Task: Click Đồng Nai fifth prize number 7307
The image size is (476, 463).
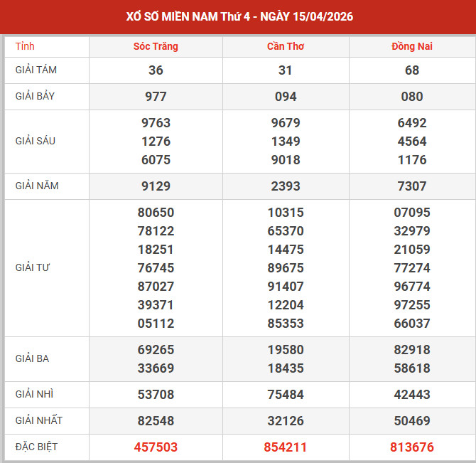Action: pyautogui.click(x=411, y=186)
